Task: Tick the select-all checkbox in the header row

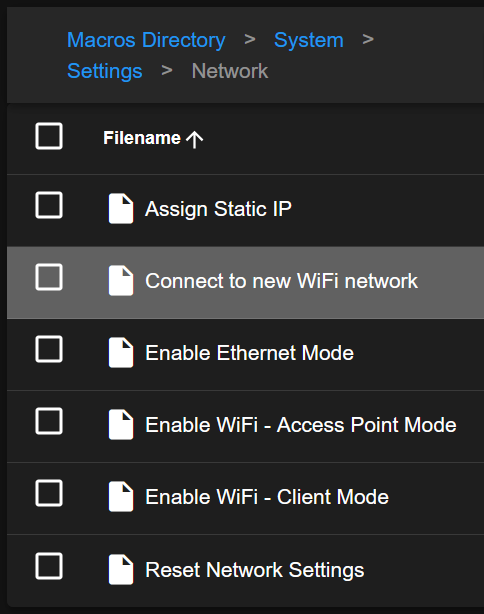Action: tap(49, 136)
